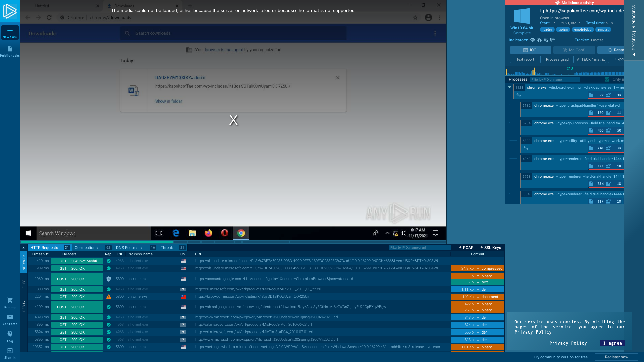
Task: Click the warning reputation icon on kapokcoffee row
Action: click(x=109, y=297)
